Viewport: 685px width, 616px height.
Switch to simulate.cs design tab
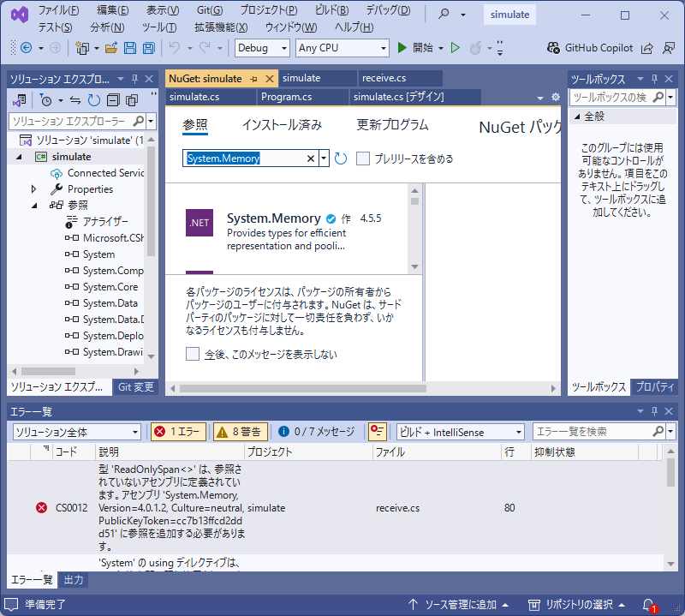click(x=414, y=97)
